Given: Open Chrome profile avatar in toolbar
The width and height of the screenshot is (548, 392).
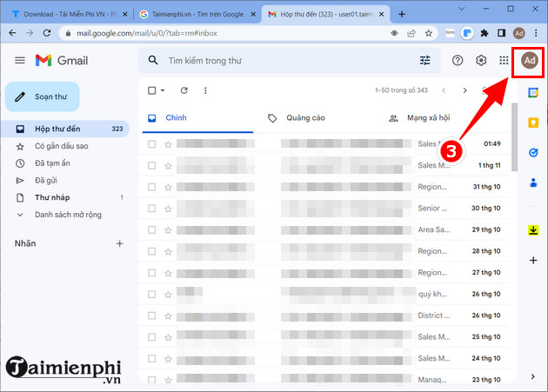Looking at the screenshot, I should pos(519,33).
